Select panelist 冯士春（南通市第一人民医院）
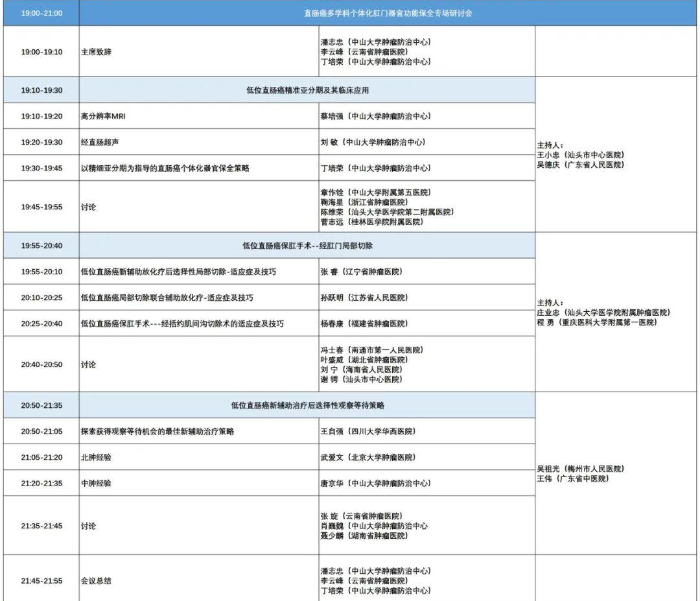700x601 pixels. click(372, 350)
